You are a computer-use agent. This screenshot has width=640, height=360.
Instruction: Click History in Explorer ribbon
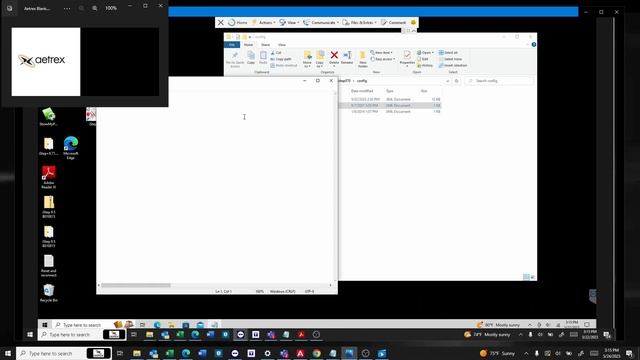[x=425, y=65]
